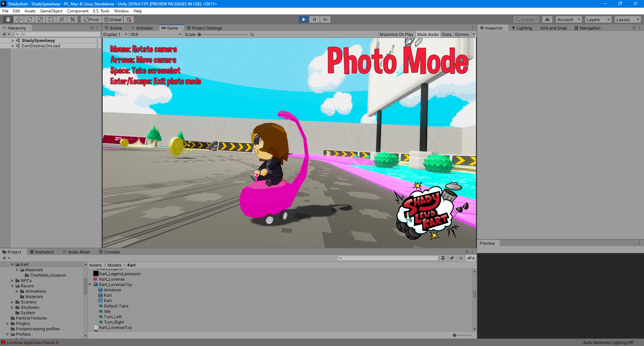Pause the game playback
Image resolution: width=644 pixels, height=346 pixels.
coord(315,19)
